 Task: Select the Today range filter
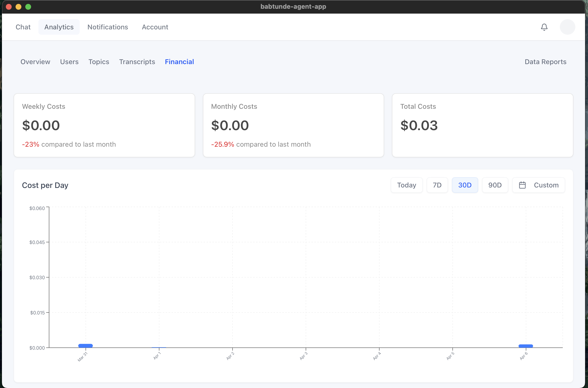click(x=406, y=185)
